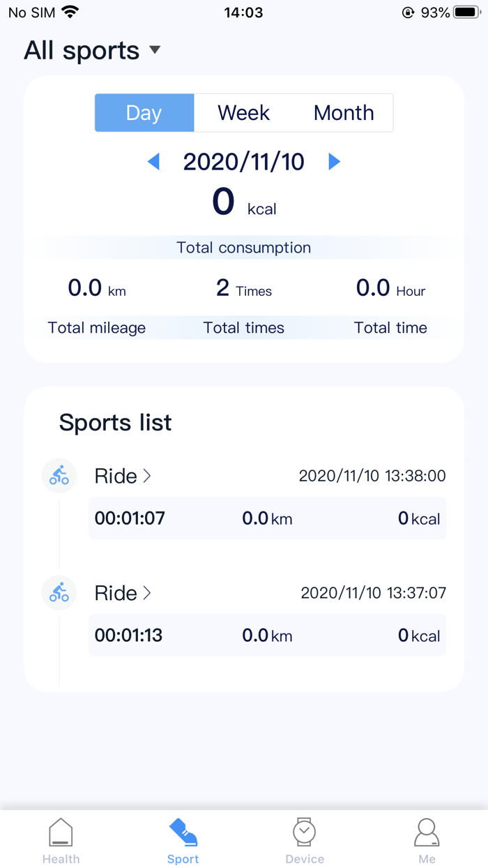Click the Total consumption summary bar

point(243,247)
